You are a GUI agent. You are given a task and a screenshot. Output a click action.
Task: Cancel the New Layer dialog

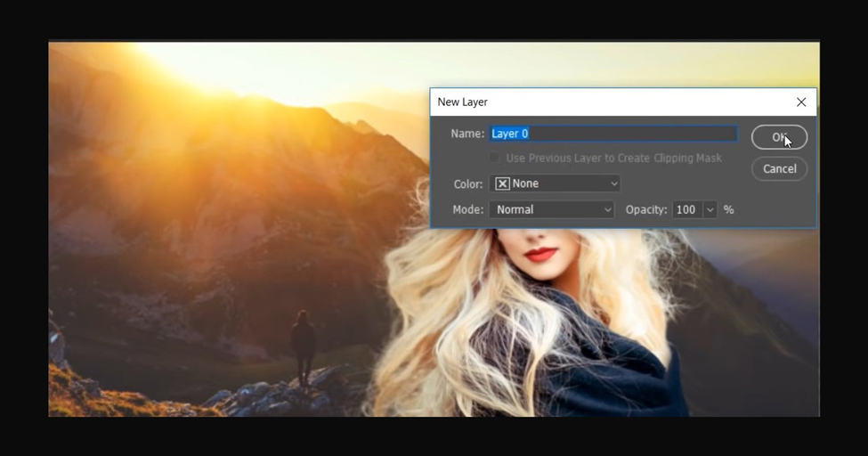pyautogui.click(x=779, y=168)
